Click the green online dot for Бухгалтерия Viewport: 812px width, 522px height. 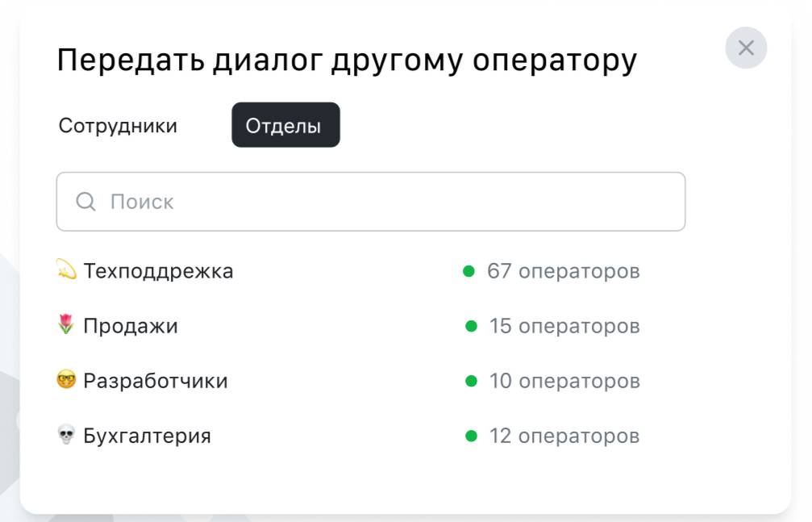click(x=472, y=436)
